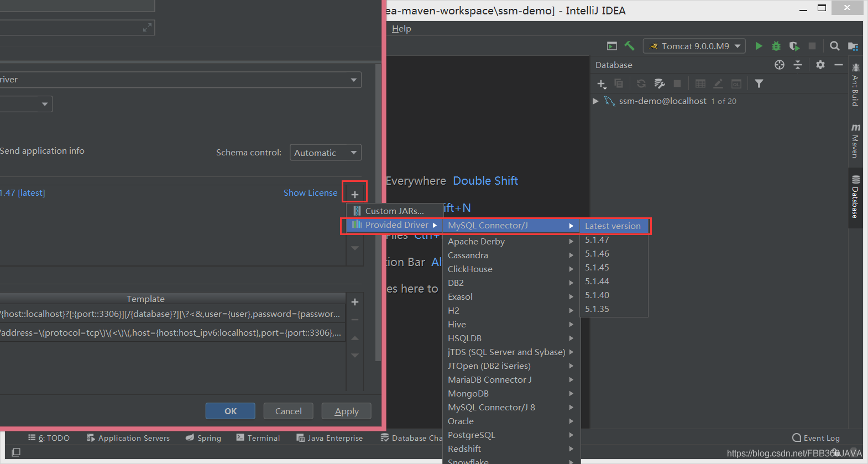
Task: Open Data Source Properties wrench icon
Action: point(659,84)
